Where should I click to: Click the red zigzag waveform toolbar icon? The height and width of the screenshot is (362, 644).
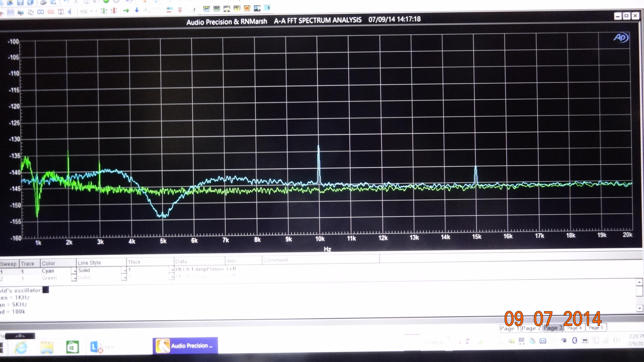(51, 12)
